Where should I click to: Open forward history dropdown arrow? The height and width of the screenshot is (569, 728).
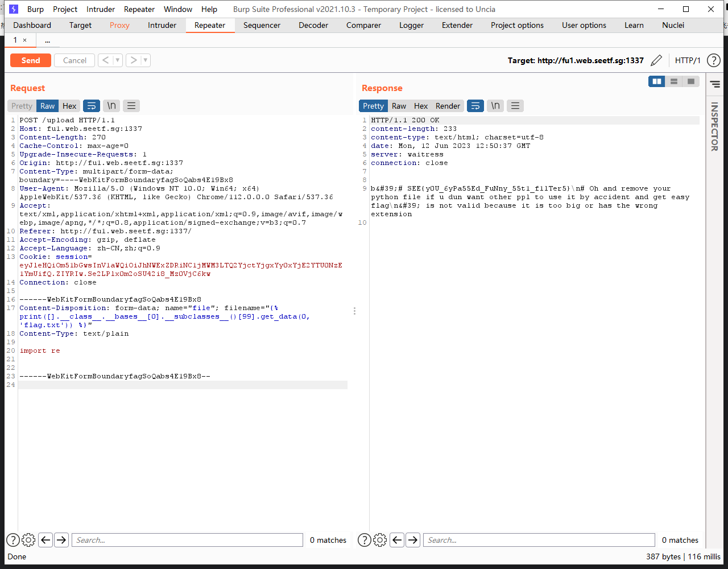point(146,60)
